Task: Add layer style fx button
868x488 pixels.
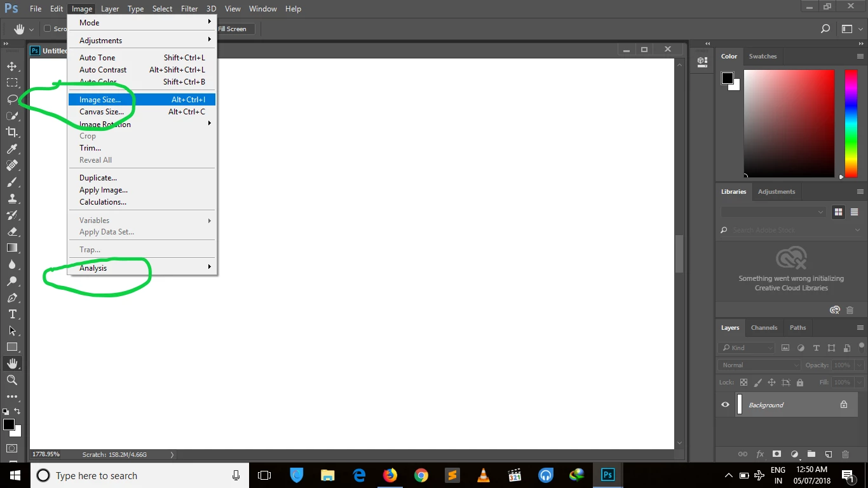Action: click(x=760, y=454)
